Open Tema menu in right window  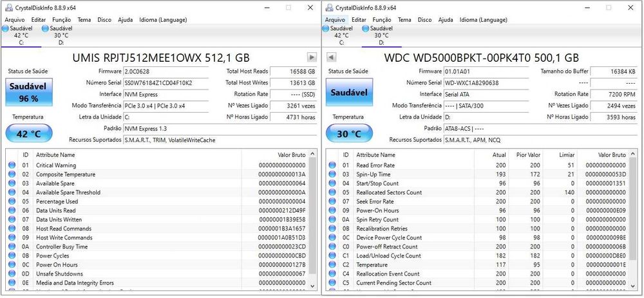(x=404, y=20)
